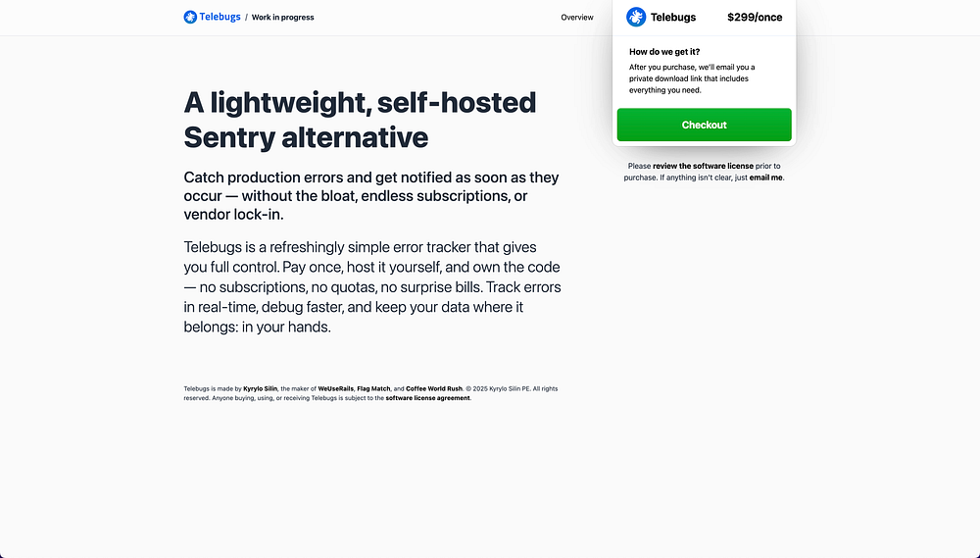Click the bug icon in pricing card

coord(636,17)
